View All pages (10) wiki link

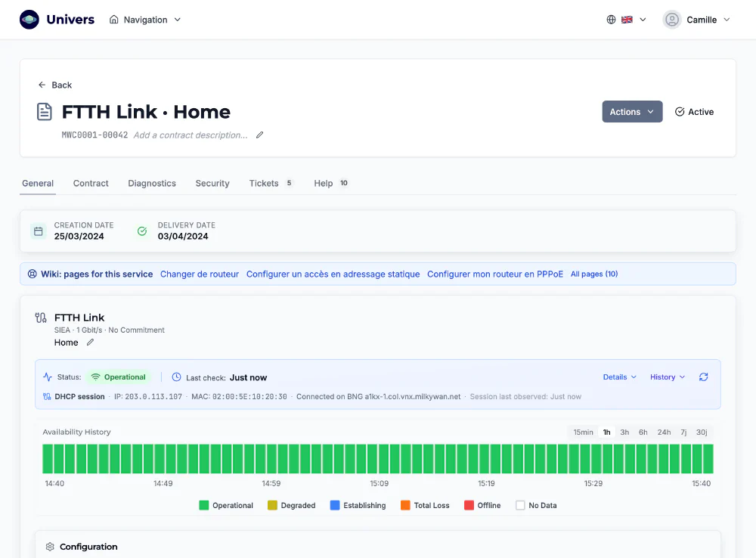594,274
